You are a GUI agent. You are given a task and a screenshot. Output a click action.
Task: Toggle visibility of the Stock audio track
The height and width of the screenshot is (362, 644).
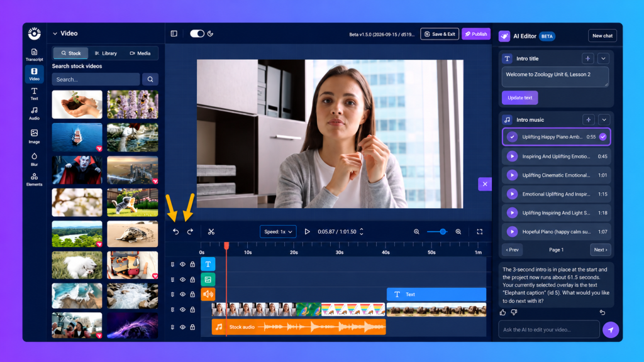pyautogui.click(x=182, y=327)
